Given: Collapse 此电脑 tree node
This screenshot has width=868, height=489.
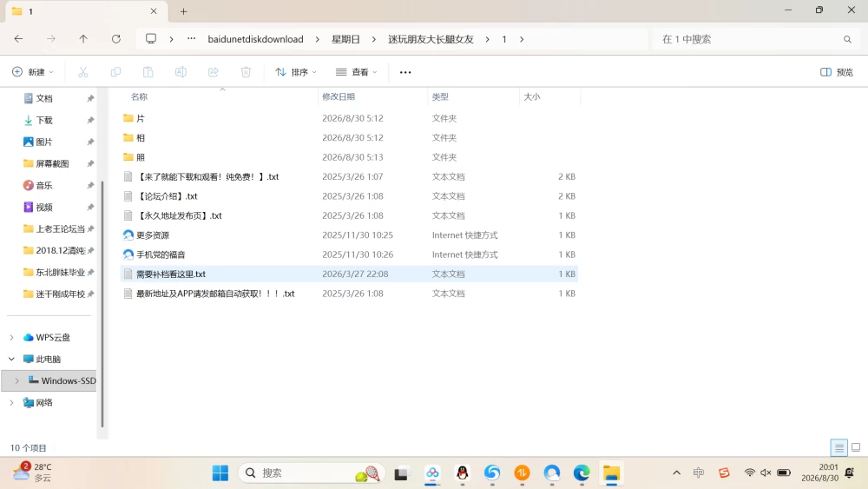Looking at the screenshot, I should pyautogui.click(x=11, y=359).
